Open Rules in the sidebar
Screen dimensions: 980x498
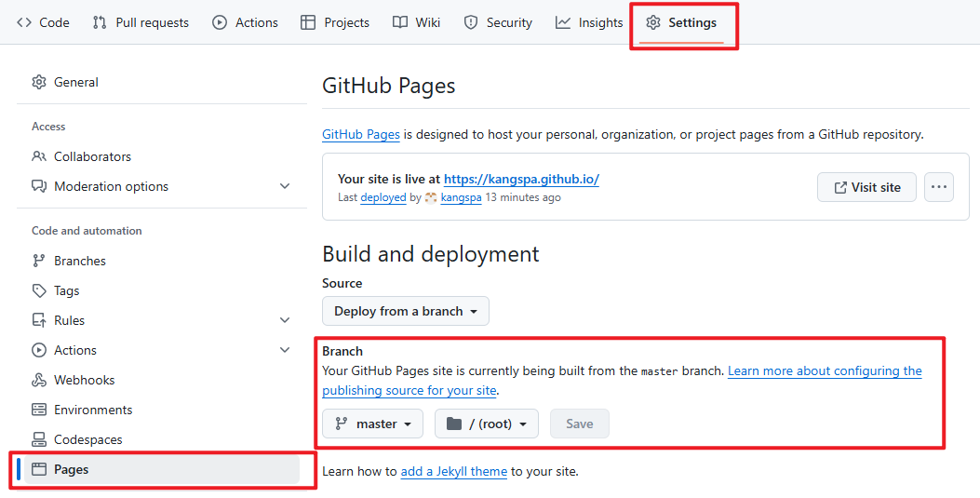(161, 320)
